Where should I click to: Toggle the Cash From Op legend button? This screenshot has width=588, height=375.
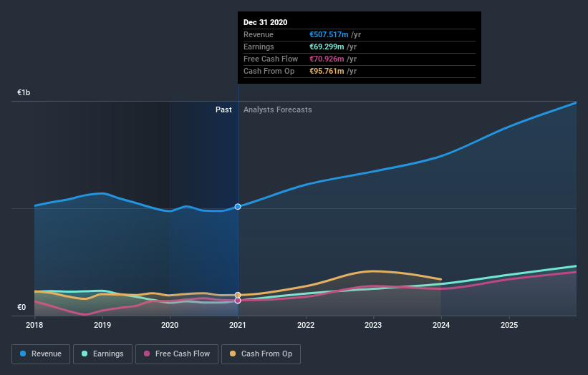[261, 354]
